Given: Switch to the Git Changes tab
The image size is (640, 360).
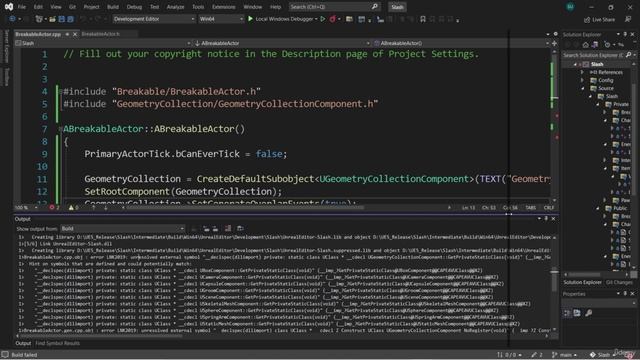Looking at the screenshot, I should point(619,283).
